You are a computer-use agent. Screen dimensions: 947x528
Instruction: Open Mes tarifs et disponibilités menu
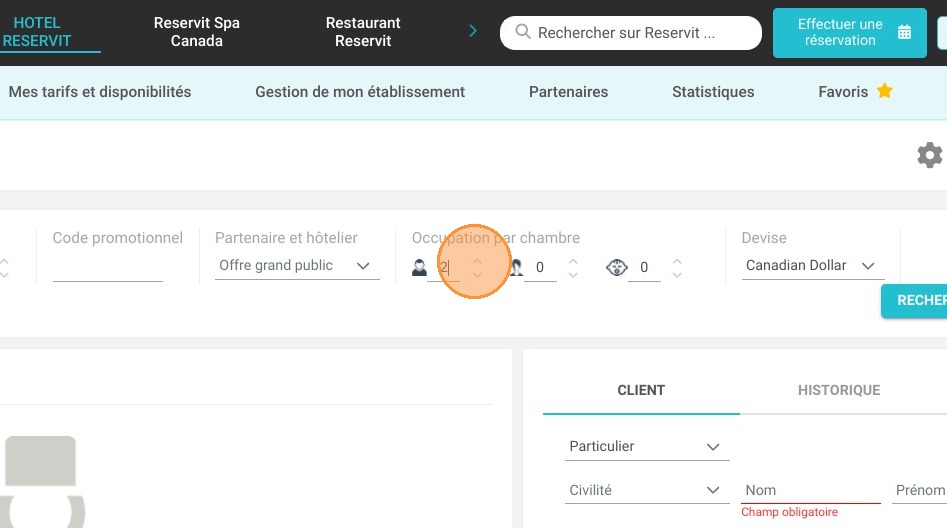[100, 92]
